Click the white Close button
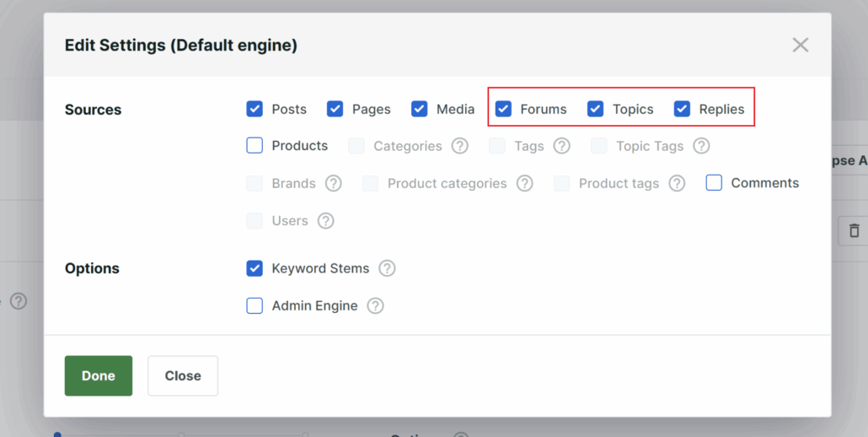The image size is (868, 437). tap(183, 375)
